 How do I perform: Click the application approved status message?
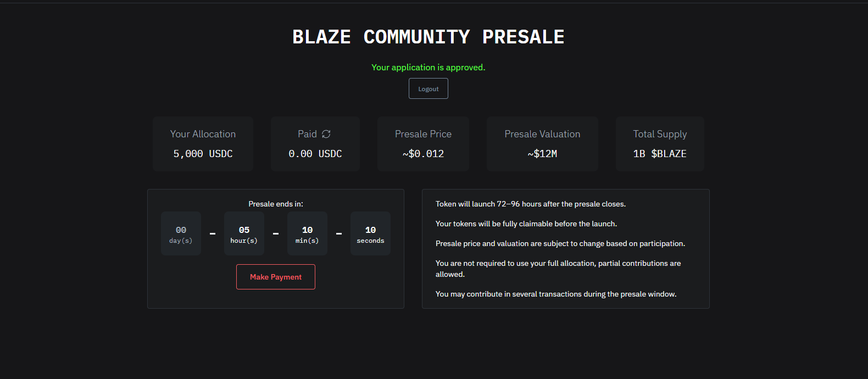pos(429,68)
